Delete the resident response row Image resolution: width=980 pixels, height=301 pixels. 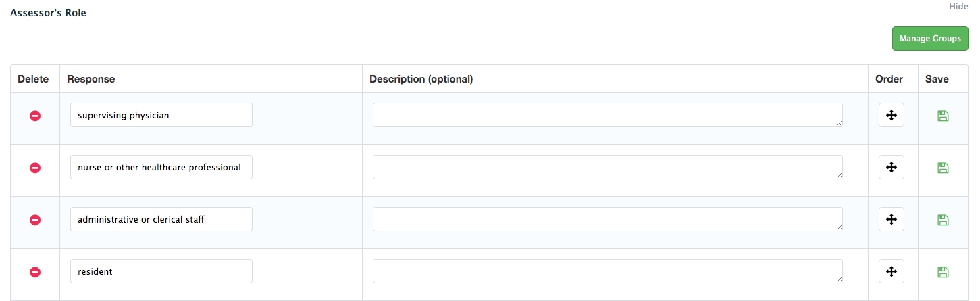coord(35,272)
